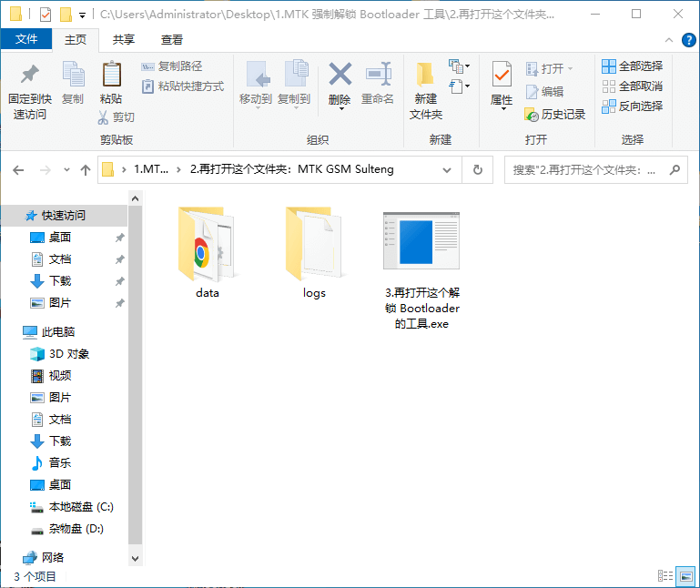Click the Pin to Quick Access icon
This screenshot has height=588, width=700.
[30, 76]
